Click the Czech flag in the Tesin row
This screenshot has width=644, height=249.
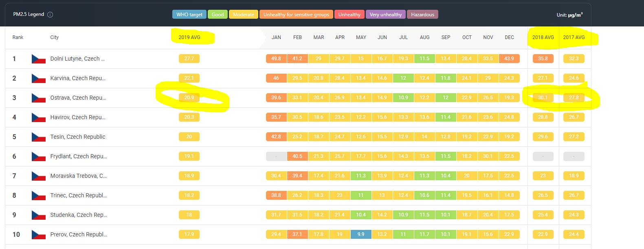pyautogui.click(x=38, y=137)
